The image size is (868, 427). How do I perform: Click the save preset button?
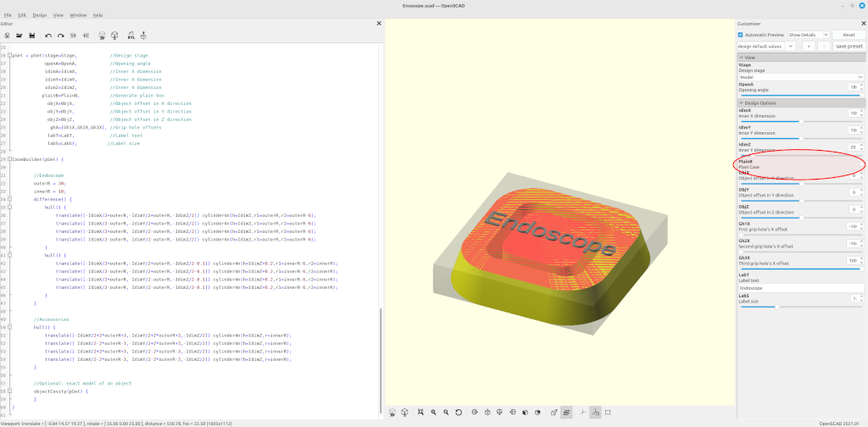[x=849, y=47]
